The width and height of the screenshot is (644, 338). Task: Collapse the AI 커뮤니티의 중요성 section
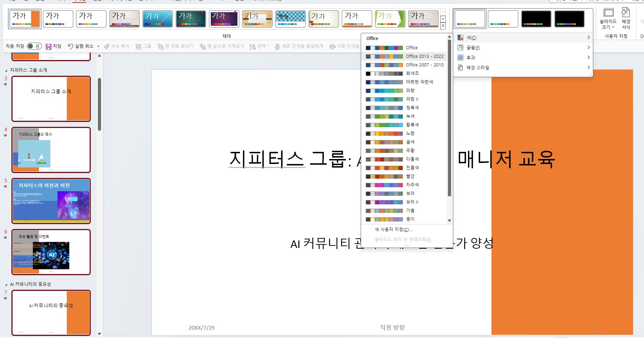tap(6, 284)
